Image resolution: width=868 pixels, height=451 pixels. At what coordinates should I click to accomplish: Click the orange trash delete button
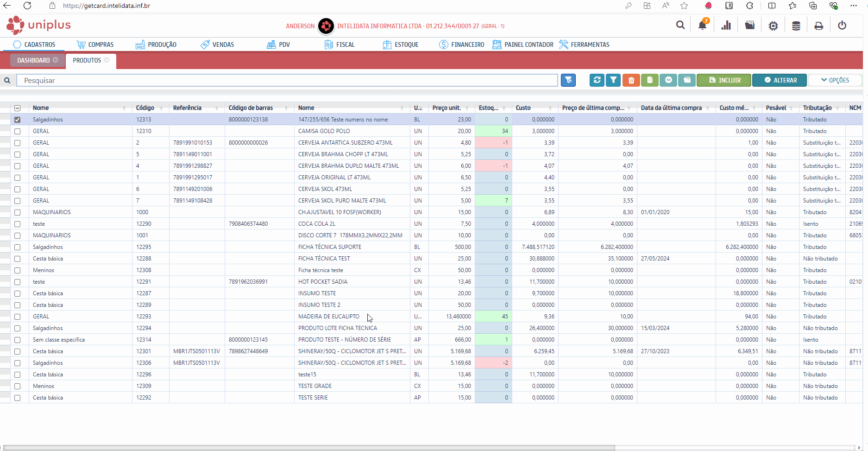[x=631, y=80]
